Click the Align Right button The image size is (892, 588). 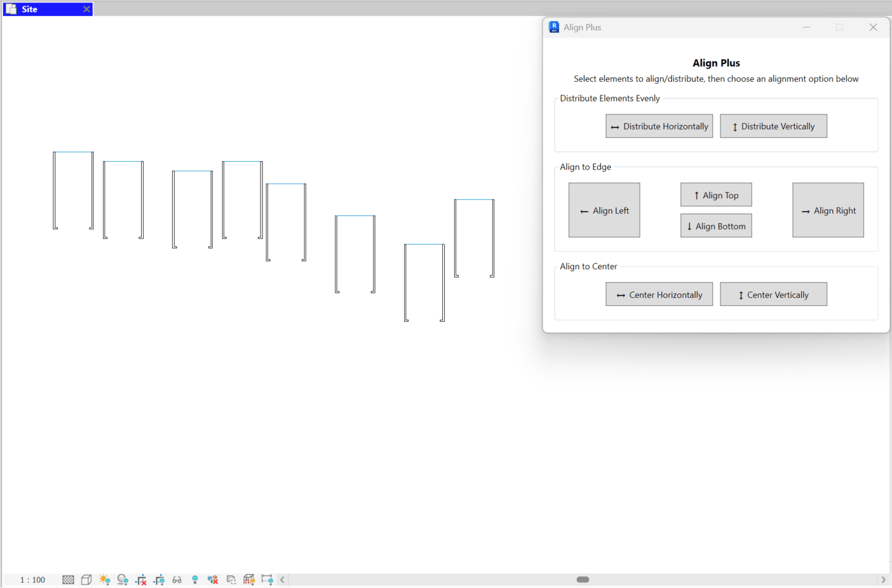pos(828,210)
